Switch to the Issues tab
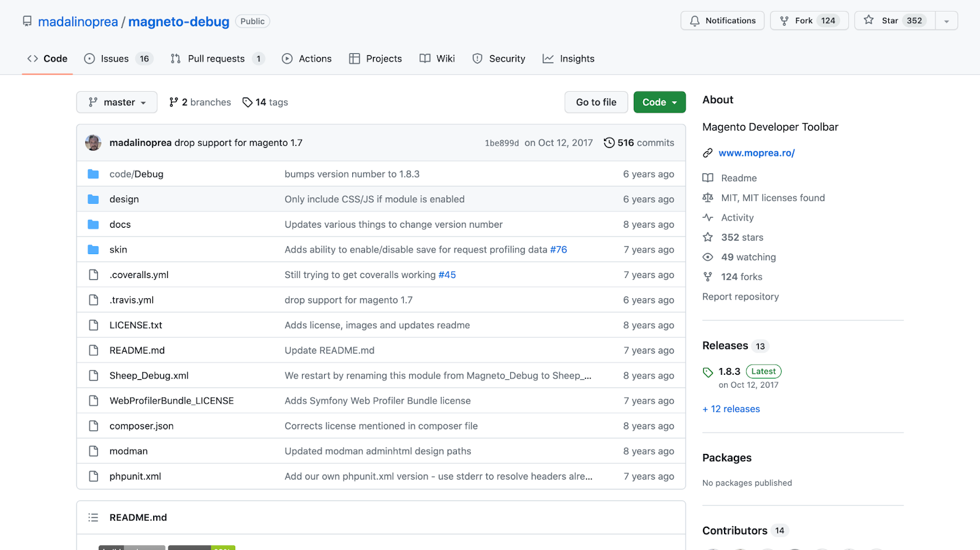The width and height of the screenshot is (980, 550). pos(115,59)
